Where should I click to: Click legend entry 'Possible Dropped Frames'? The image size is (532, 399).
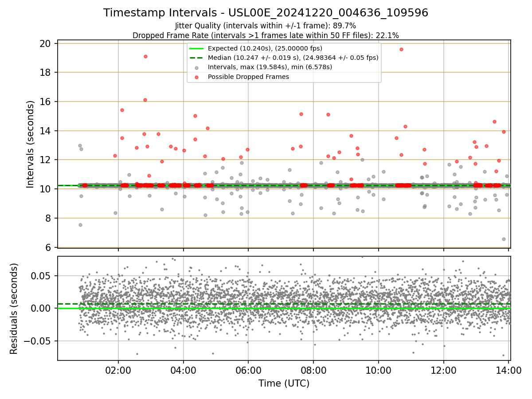pyautogui.click(x=248, y=77)
